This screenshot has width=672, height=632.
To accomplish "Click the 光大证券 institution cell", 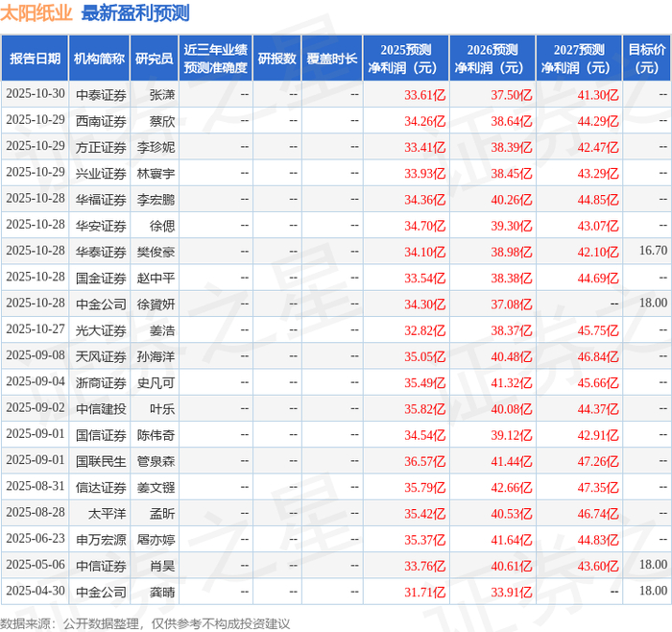I will coord(101,330).
